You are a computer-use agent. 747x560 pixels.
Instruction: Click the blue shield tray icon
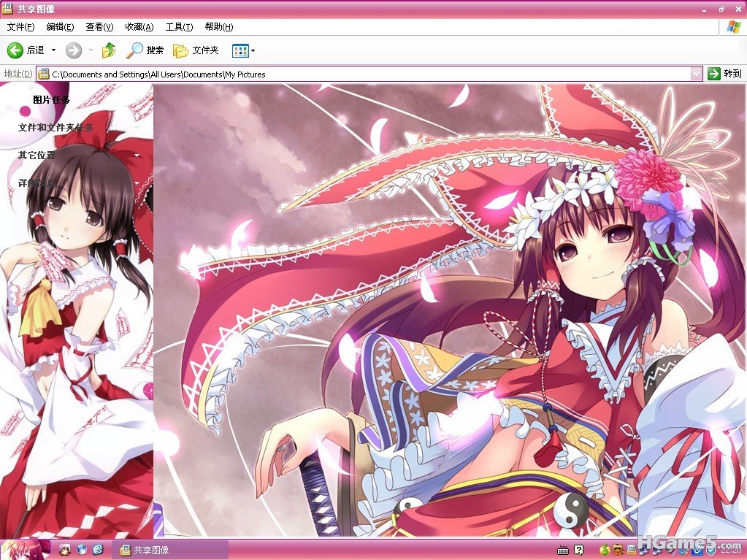[x=710, y=551]
